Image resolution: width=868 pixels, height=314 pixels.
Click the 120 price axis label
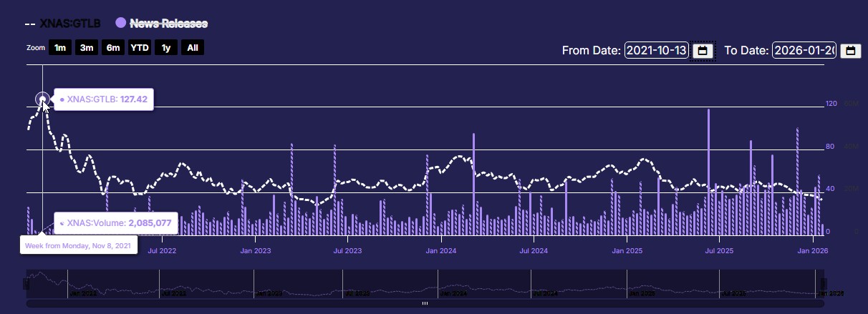831,104
